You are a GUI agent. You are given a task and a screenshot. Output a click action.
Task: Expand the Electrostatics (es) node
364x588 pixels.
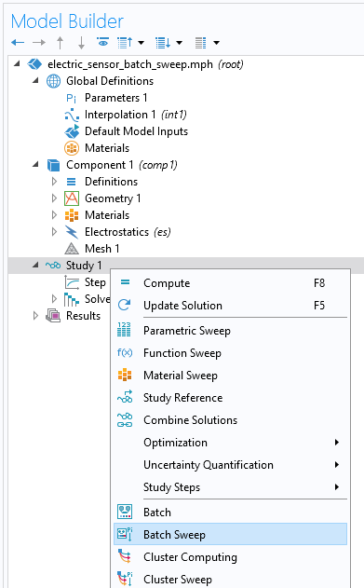(x=54, y=232)
